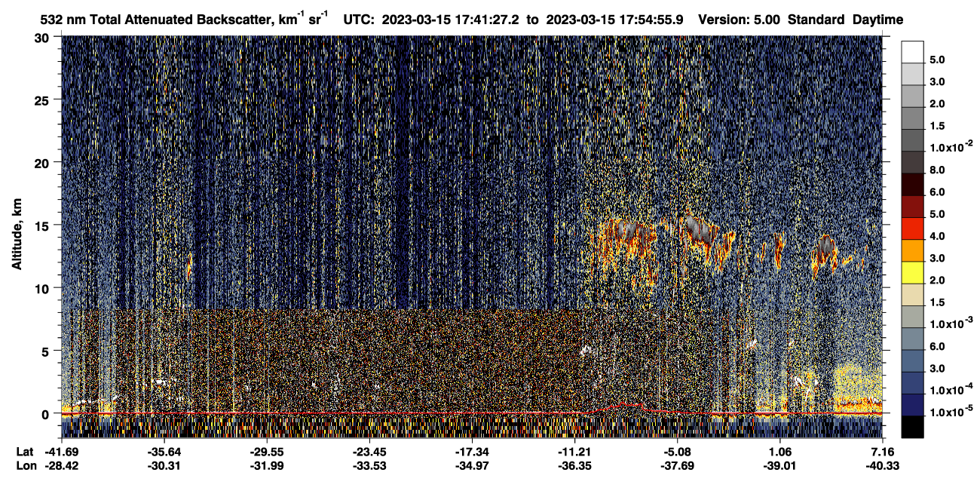Click latitude value '-35.64'
The width and height of the screenshot is (980, 503).
164,451
